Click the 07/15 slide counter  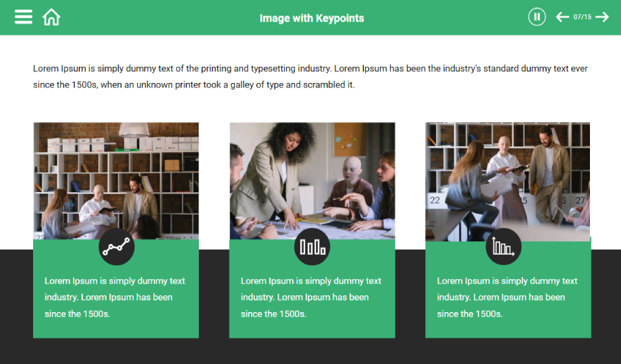(582, 17)
